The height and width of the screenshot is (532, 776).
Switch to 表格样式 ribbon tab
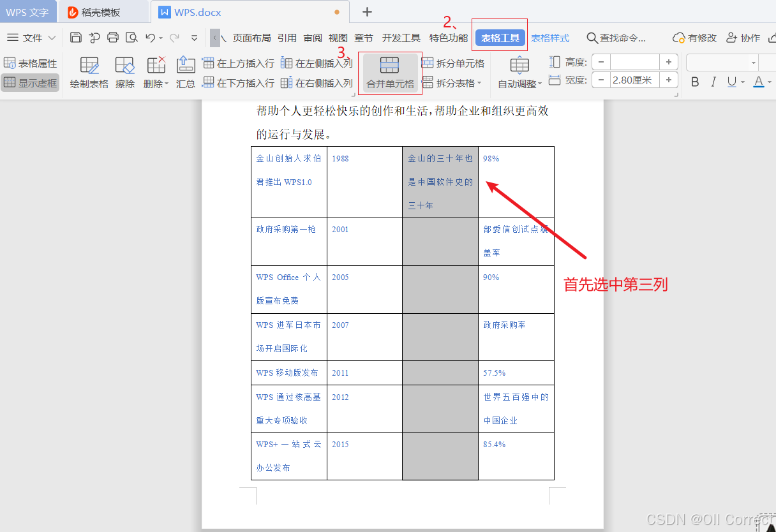pyautogui.click(x=550, y=38)
